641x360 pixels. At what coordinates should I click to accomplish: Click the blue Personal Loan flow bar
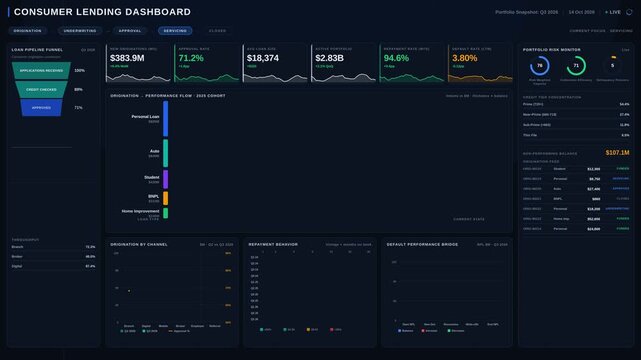166,119
